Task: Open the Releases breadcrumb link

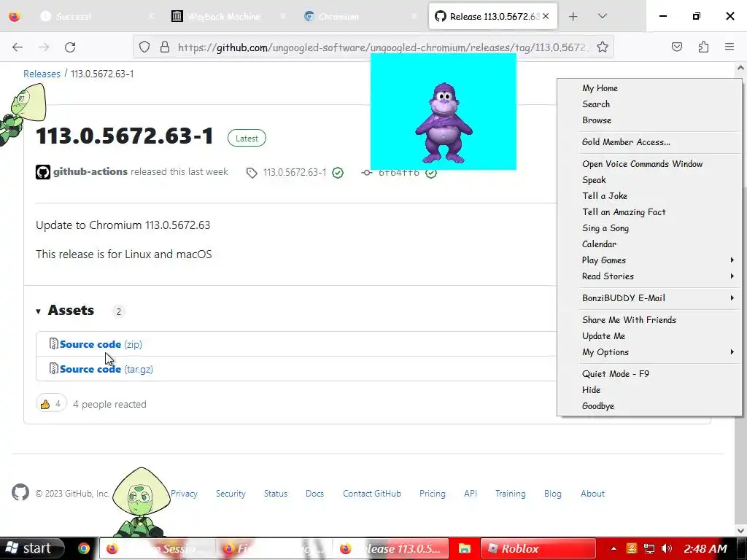Action: tap(42, 74)
